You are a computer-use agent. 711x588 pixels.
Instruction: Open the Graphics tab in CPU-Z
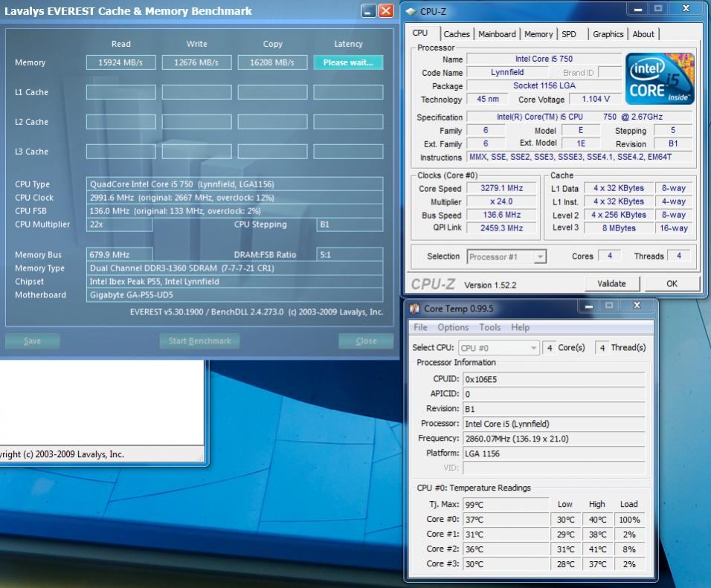608,34
